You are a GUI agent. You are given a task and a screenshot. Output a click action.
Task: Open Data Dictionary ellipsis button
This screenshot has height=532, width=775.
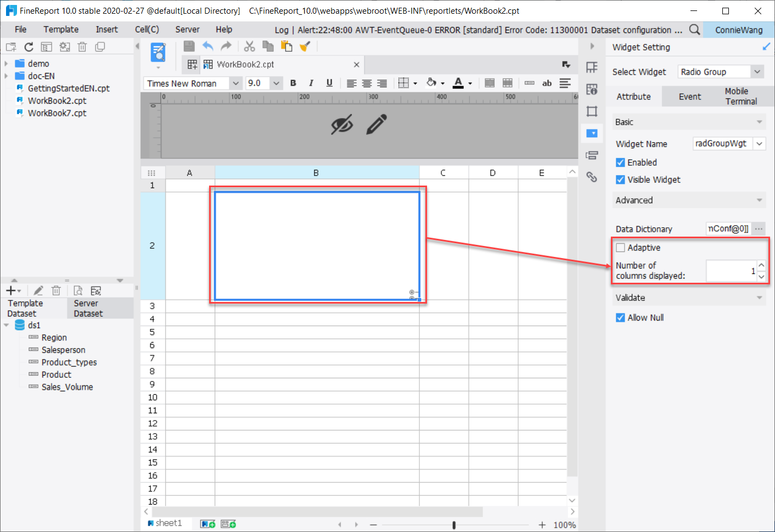point(759,228)
